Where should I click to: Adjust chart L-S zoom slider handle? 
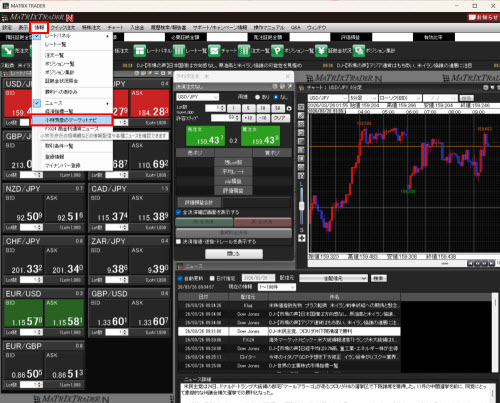pyautogui.click(x=301, y=206)
